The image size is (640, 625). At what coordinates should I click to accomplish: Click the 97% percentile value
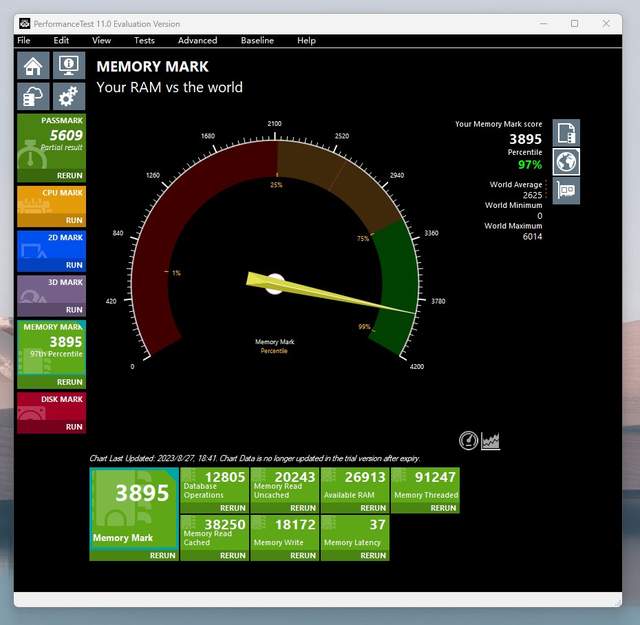click(530, 165)
